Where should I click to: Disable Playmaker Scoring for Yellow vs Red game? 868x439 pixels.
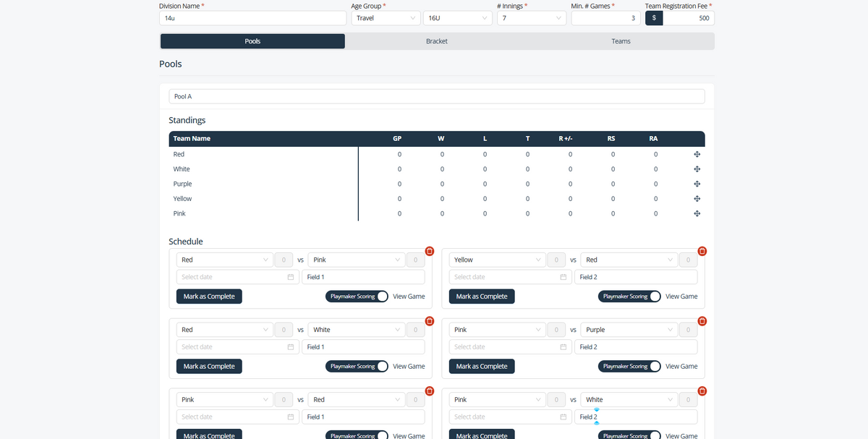pyautogui.click(x=654, y=297)
